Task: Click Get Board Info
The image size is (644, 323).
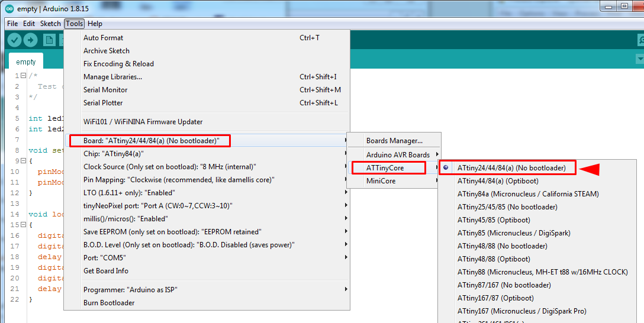Action: [207, 271]
